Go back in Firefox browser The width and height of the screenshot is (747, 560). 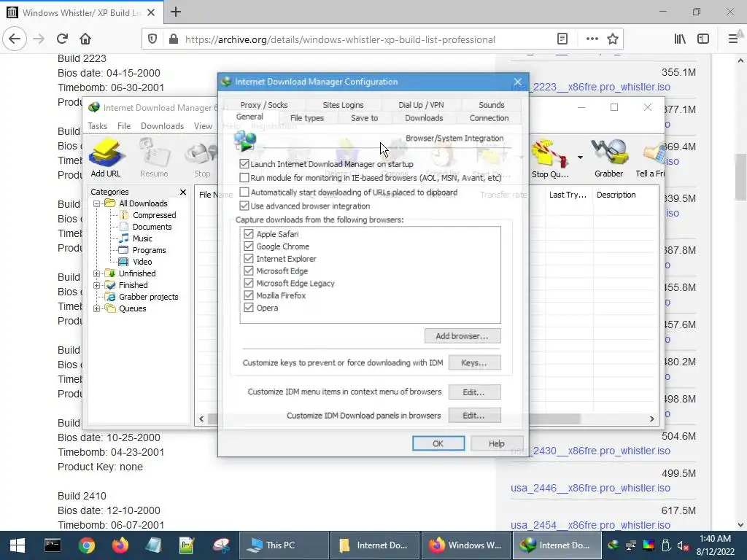15,39
